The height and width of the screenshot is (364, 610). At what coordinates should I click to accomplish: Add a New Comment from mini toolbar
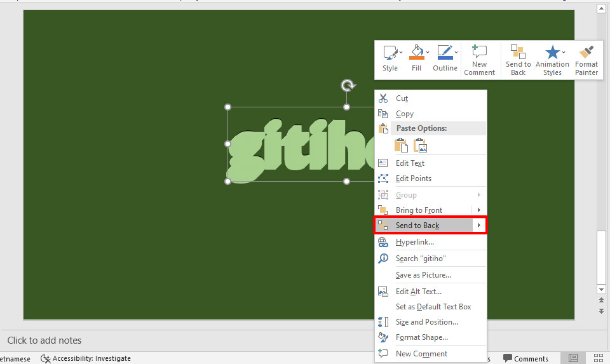479,60
